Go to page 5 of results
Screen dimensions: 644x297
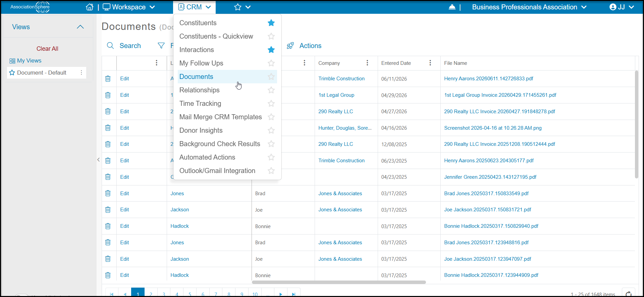coord(190,294)
